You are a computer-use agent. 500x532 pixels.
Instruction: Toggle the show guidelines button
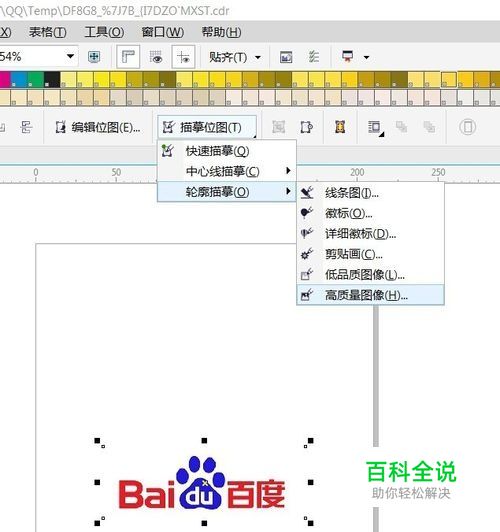point(183,57)
